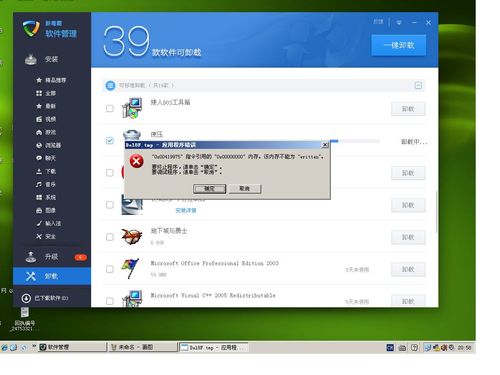Click the 精品推荐 star icon

(x=39, y=80)
